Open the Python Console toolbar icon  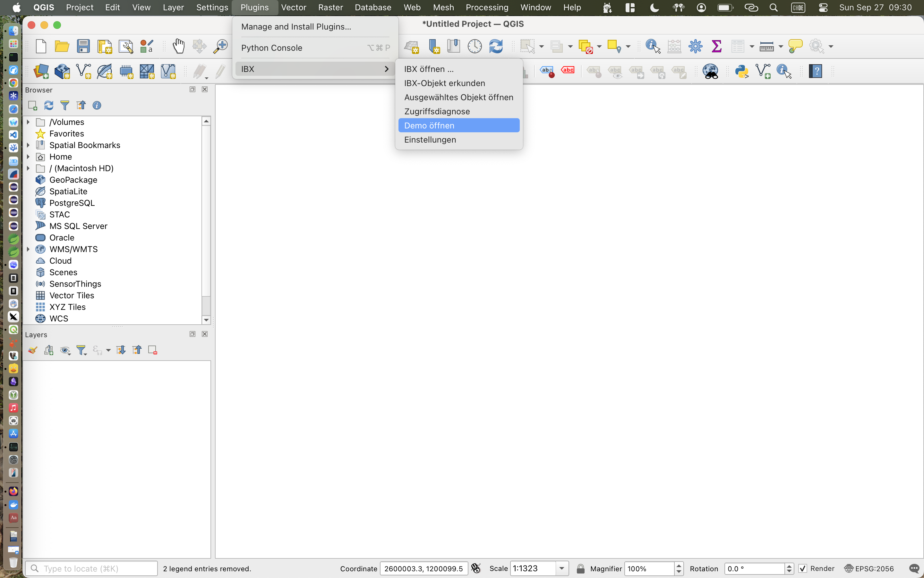tap(742, 72)
